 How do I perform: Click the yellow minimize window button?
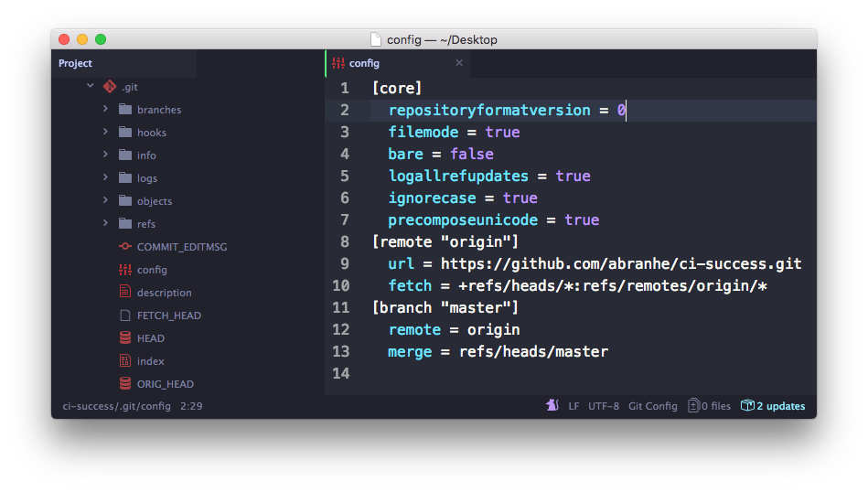[x=82, y=39]
